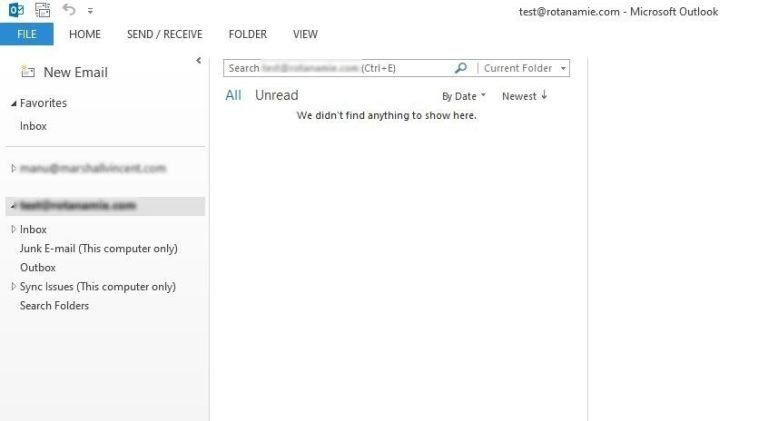
Task: Click the Outlook application icon in the title bar
Action: coord(16,10)
